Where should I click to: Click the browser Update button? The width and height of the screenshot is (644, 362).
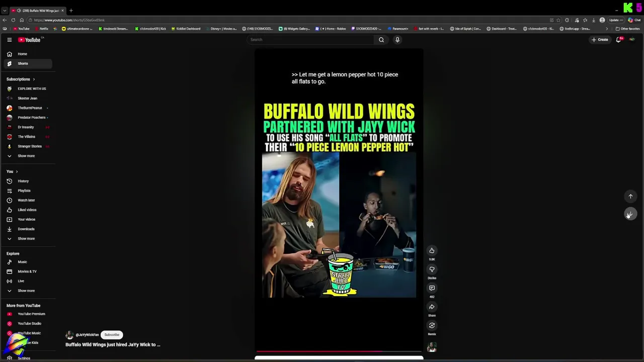(616, 20)
